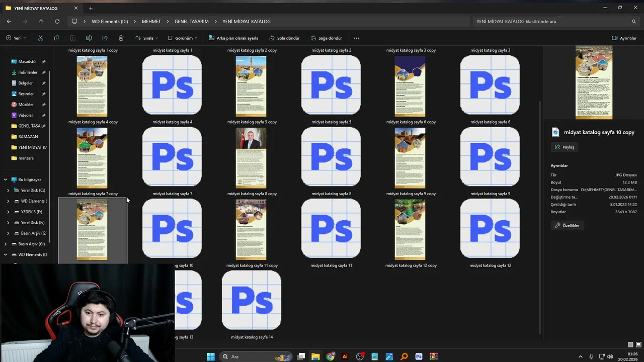Refresh the folder view
This screenshot has width=644, height=362.
tap(57, 22)
